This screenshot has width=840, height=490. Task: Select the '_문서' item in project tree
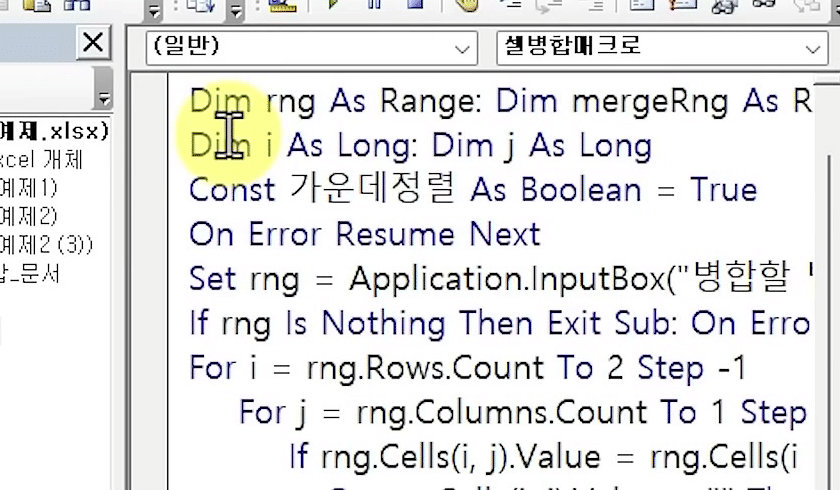pos(29,274)
